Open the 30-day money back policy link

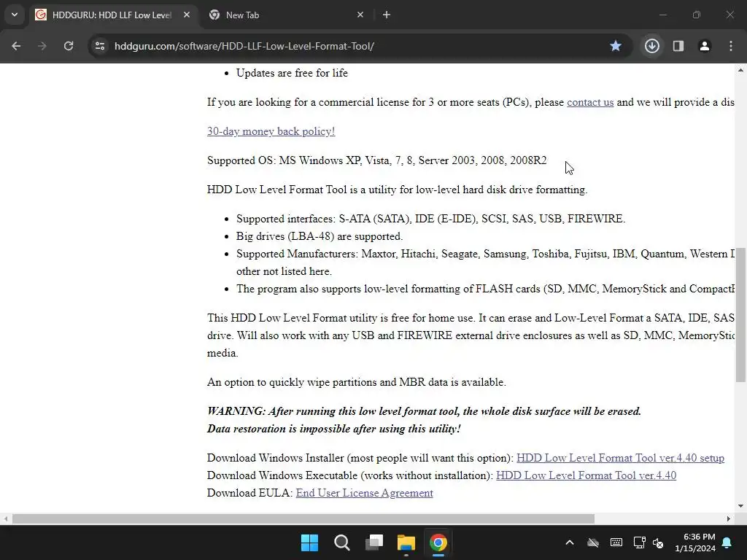pyautogui.click(x=271, y=131)
